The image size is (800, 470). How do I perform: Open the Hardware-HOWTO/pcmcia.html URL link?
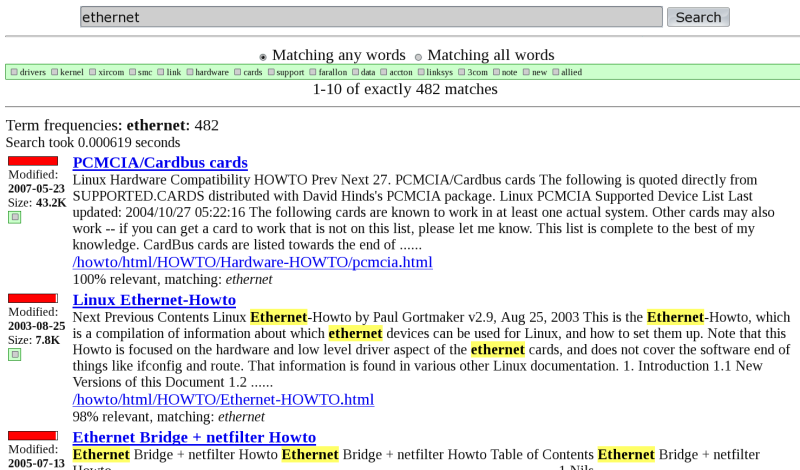tap(253, 262)
